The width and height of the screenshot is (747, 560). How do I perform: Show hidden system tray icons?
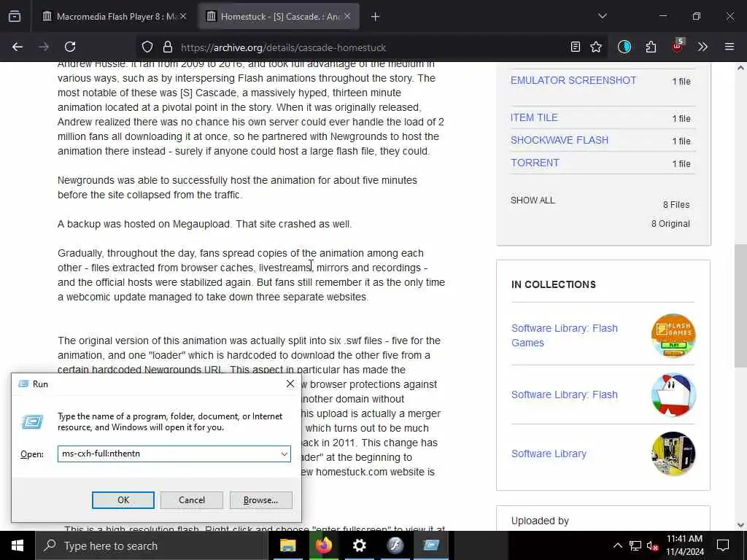click(x=617, y=545)
